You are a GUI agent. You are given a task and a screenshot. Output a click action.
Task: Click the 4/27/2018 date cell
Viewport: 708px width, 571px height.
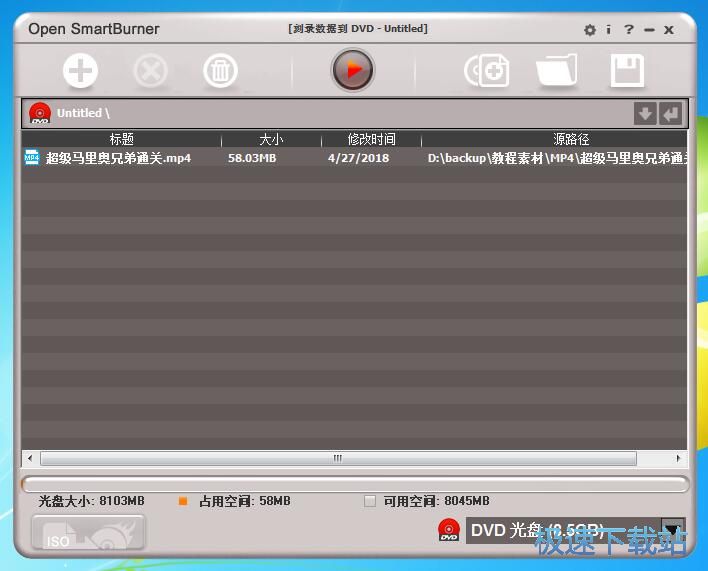pos(358,158)
